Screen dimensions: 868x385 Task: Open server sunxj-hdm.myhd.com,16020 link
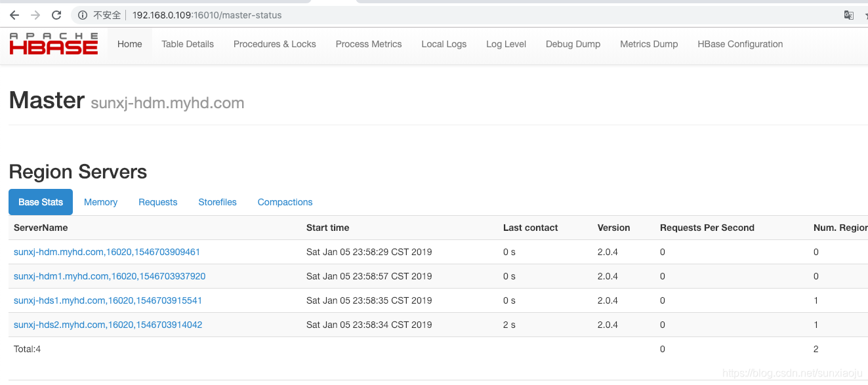click(107, 252)
